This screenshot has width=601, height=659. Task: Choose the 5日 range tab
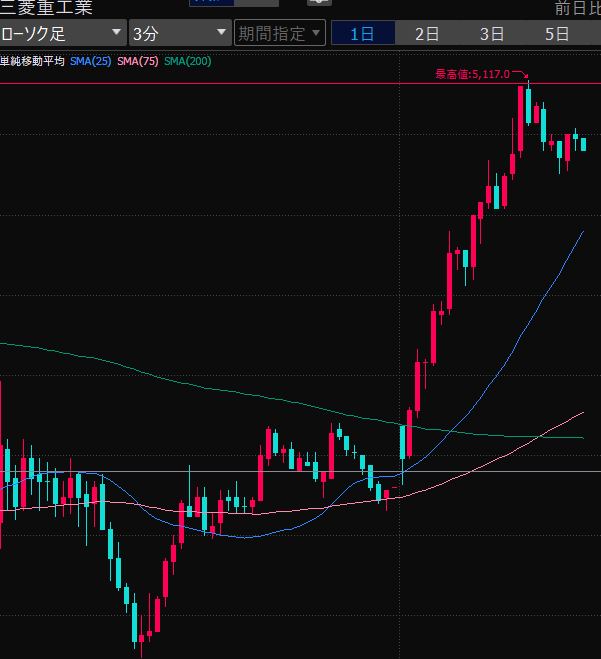(557, 33)
